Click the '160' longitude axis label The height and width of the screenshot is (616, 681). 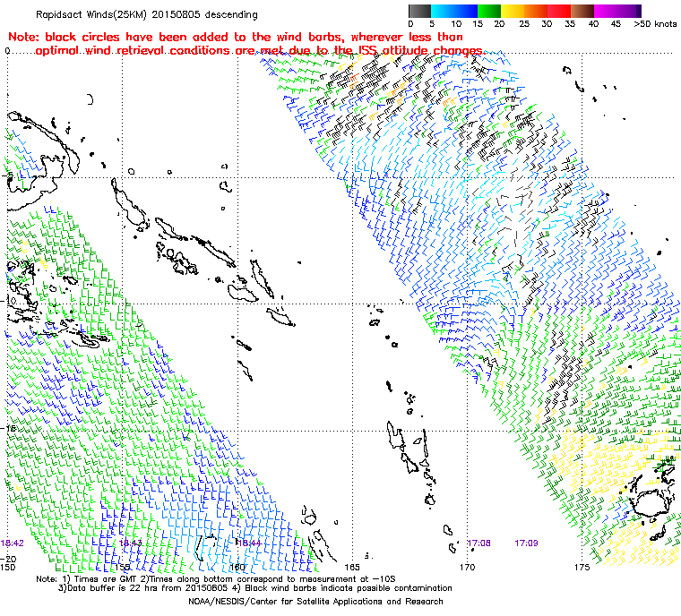pos(237,567)
